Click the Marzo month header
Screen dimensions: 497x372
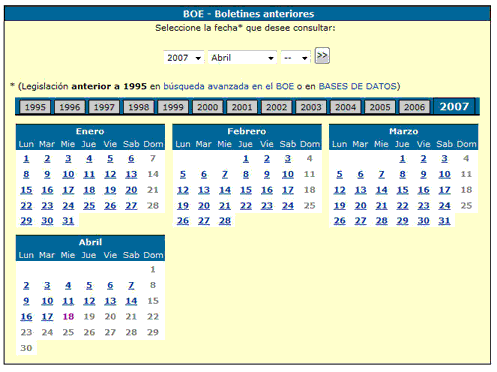(404, 131)
